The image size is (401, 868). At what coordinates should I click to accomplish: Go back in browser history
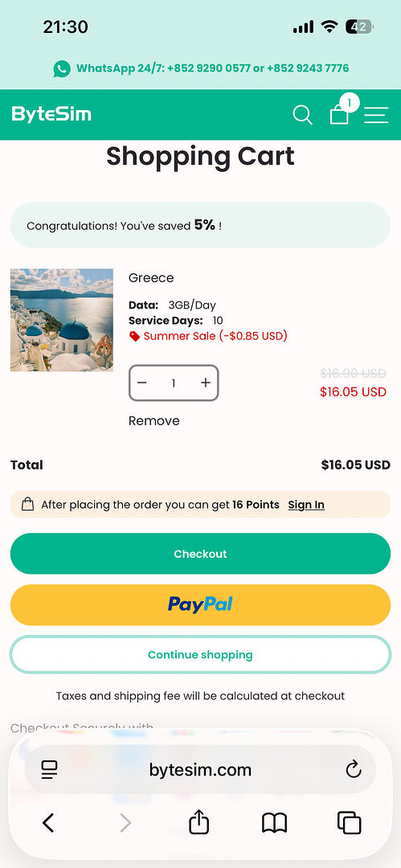coord(49,823)
